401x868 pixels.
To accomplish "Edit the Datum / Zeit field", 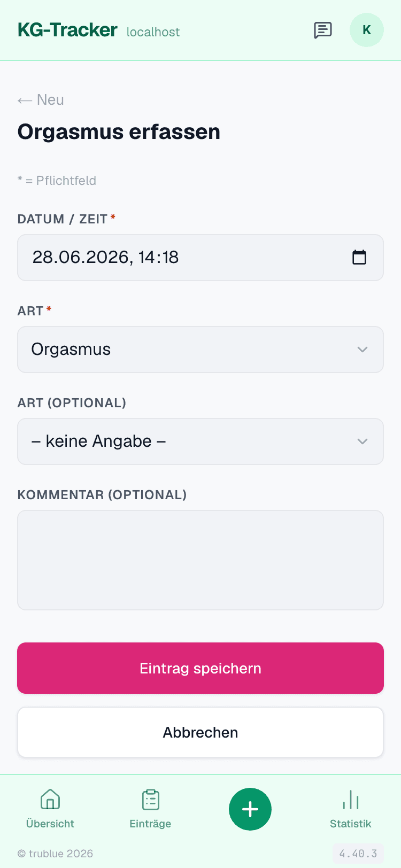I will pyautogui.click(x=200, y=258).
